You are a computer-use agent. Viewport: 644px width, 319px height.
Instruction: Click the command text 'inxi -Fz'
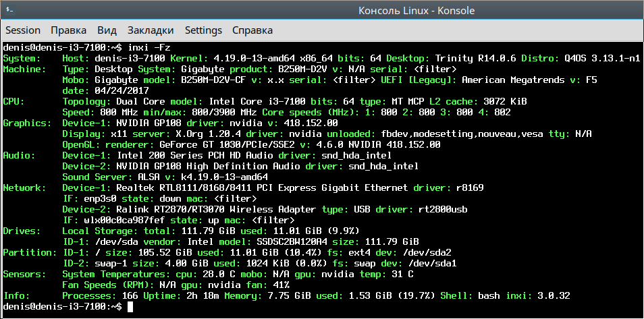pyautogui.click(x=149, y=47)
